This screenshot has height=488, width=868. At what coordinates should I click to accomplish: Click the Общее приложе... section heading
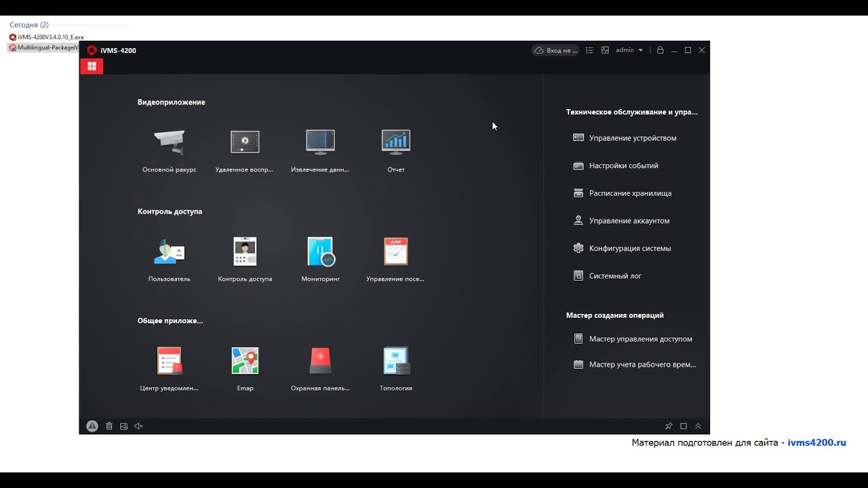click(x=170, y=321)
